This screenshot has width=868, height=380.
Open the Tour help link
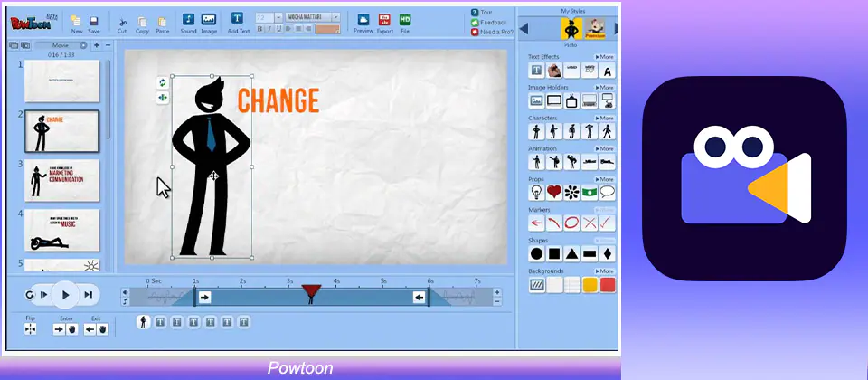pos(482,12)
